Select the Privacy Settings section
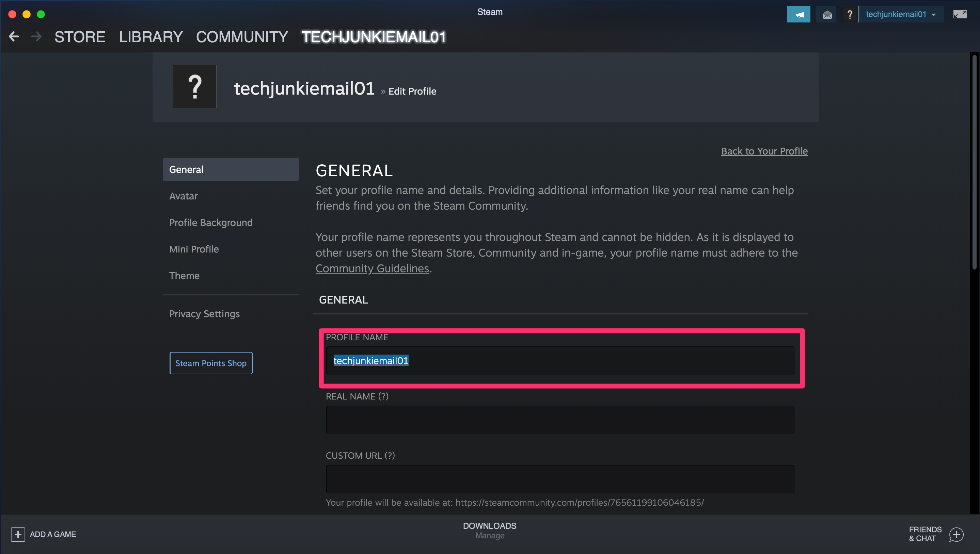The image size is (980, 554). [205, 313]
